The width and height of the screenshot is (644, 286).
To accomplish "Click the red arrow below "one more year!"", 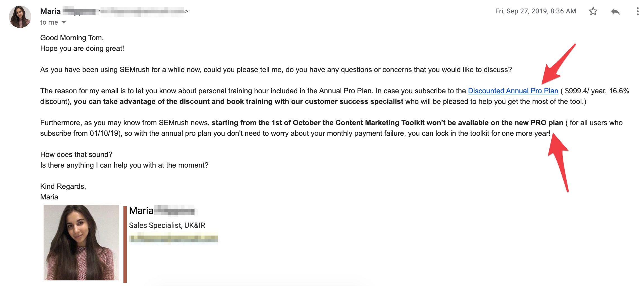I will (559, 163).
